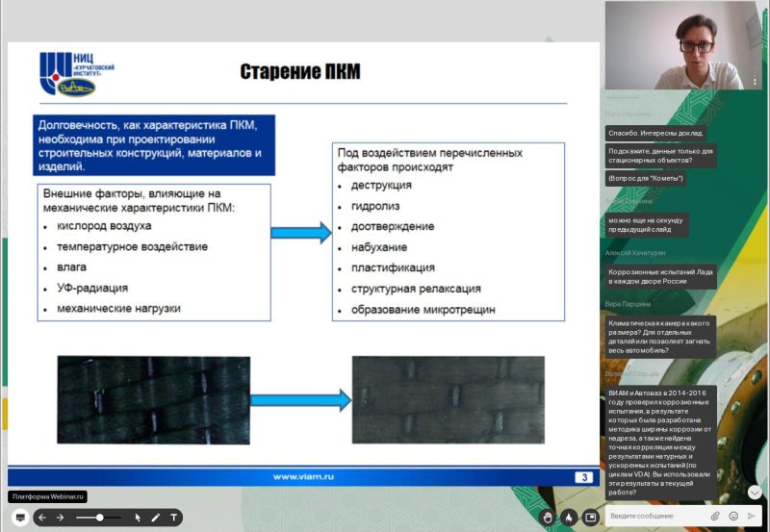Image resolution: width=770 pixels, height=532 pixels.
Task: Click the message input field
Action: tap(655, 516)
